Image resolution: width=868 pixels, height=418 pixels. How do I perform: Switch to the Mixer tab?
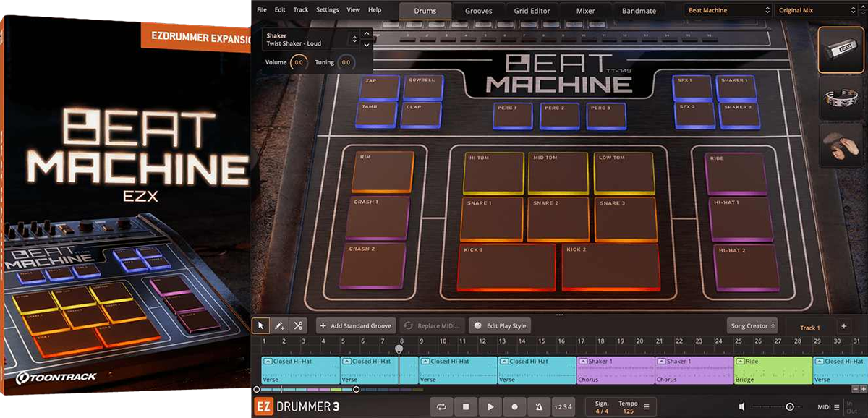click(x=586, y=11)
